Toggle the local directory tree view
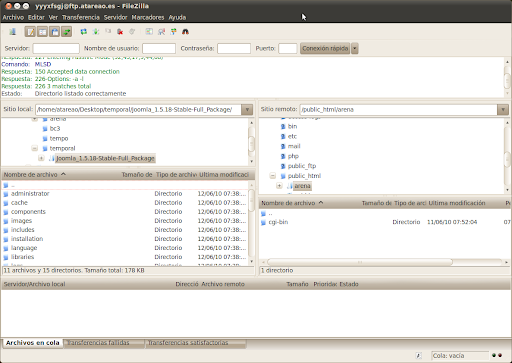 pos(42,32)
